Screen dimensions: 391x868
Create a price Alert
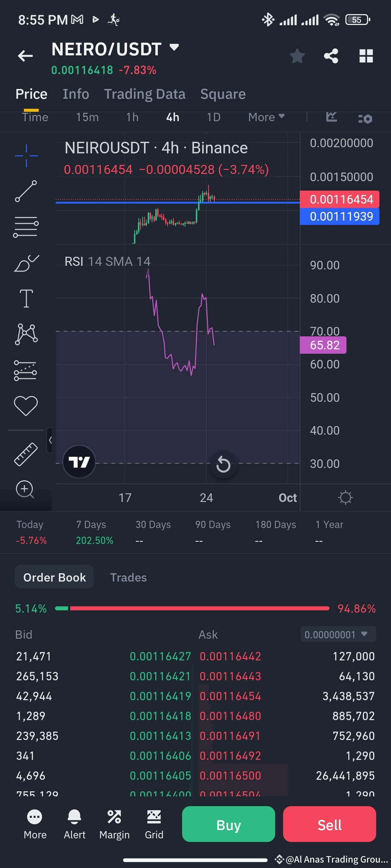pos(75,824)
